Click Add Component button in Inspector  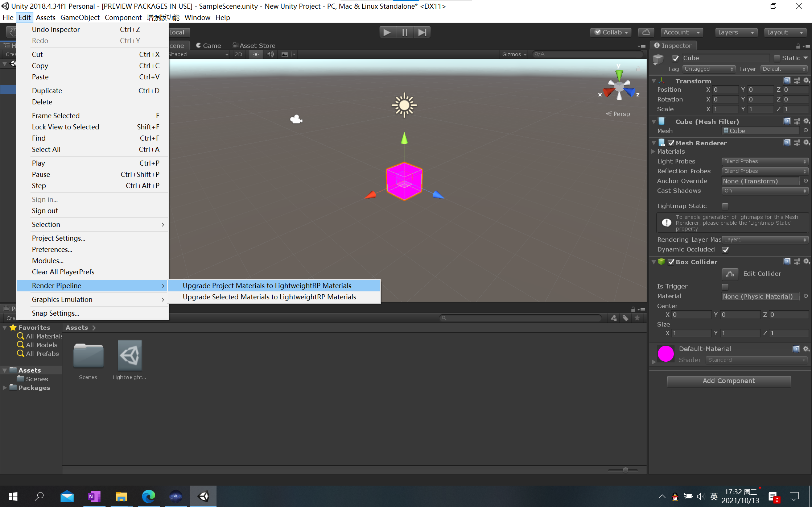coord(729,380)
